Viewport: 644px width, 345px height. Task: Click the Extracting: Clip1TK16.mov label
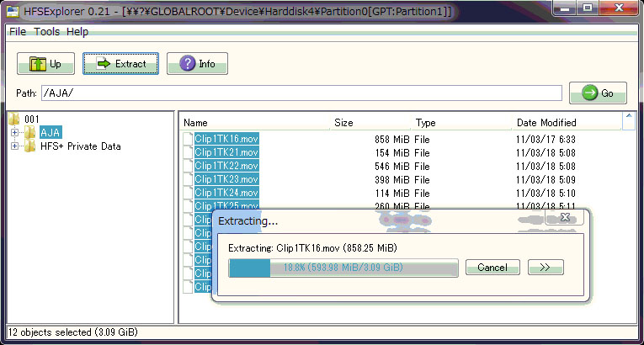pyautogui.click(x=312, y=248)
